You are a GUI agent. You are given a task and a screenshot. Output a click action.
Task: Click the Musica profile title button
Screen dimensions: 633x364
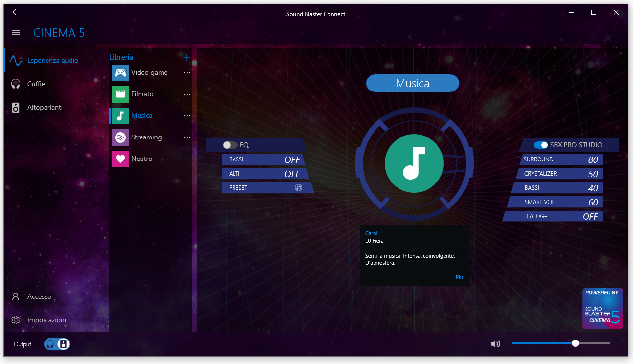point(413,83)
